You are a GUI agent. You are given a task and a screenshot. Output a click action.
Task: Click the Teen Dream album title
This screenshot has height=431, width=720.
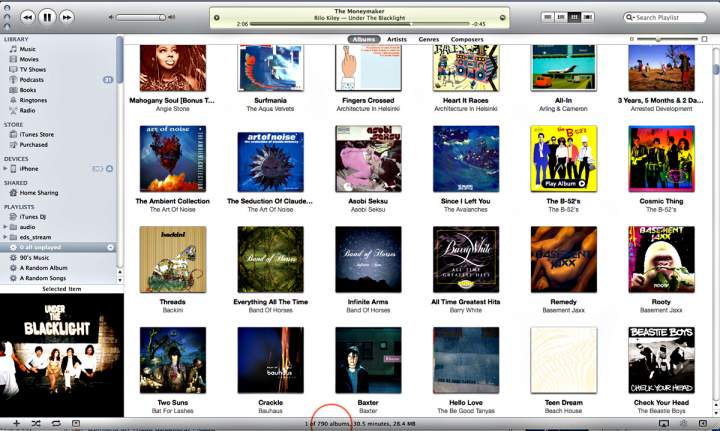click(x=563, y=403)
